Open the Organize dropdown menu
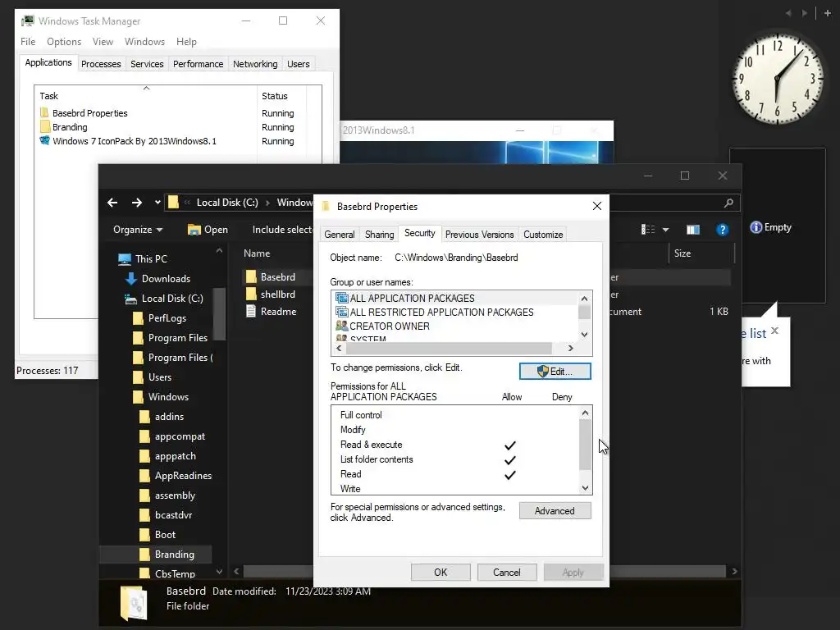 click(138, 230)
